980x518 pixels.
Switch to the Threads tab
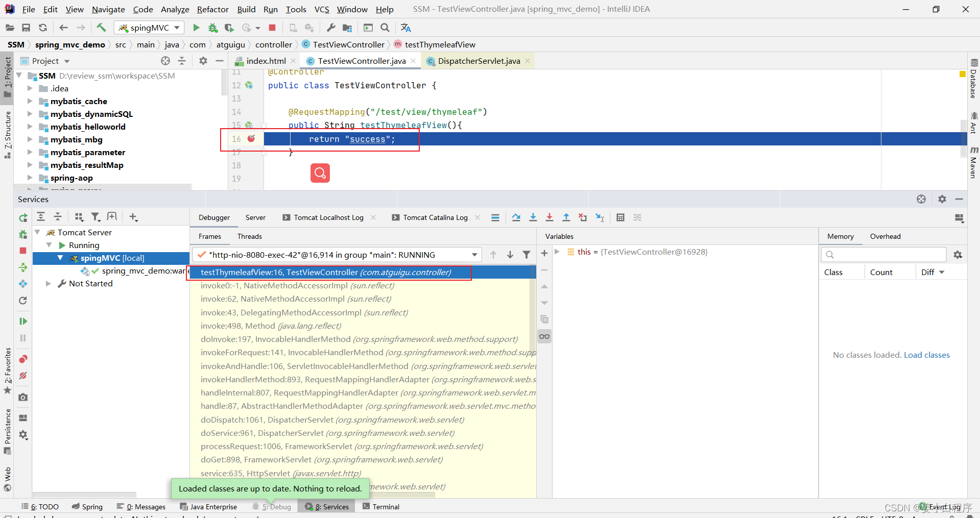coord(250,236)
